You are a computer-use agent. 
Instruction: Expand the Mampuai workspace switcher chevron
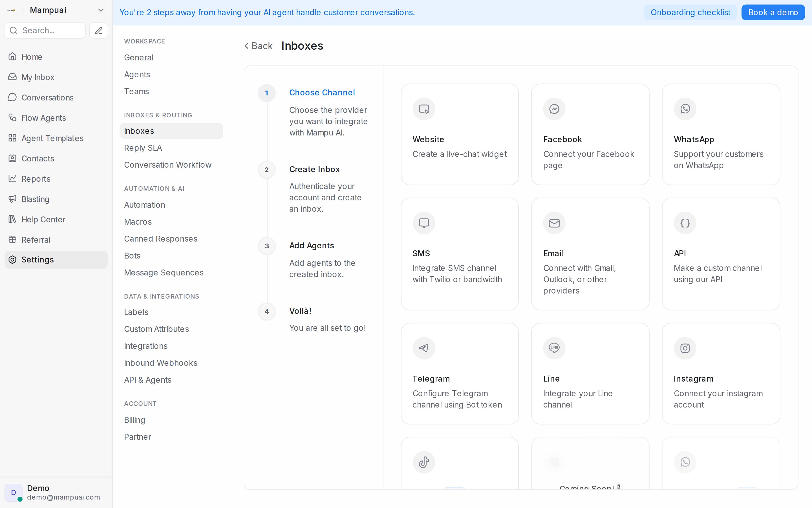point(101,10)
